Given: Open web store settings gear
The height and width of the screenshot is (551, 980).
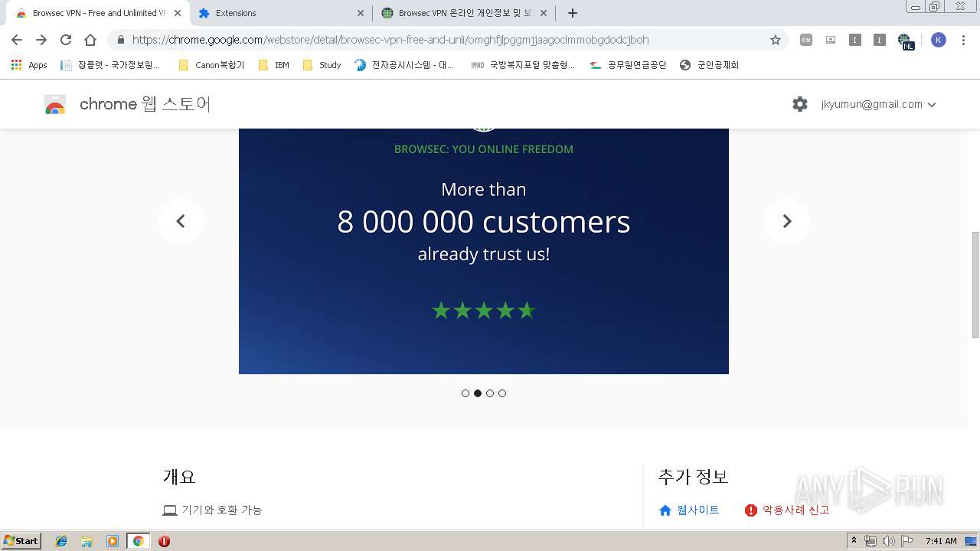Looking at the screenshot, I should 800,104.
